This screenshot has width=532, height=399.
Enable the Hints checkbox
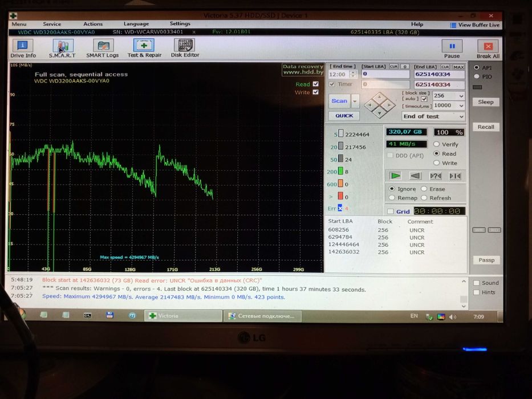[476, 292]
